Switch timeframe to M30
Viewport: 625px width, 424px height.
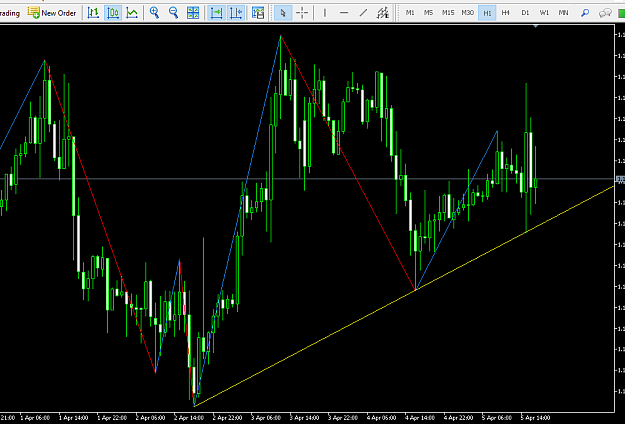coord(467,13)
